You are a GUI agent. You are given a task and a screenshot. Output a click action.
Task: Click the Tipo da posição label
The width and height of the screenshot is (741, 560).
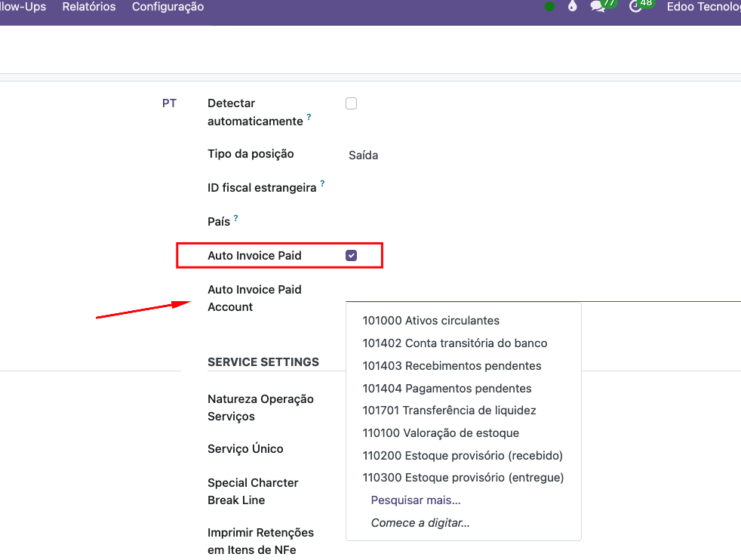click(251, 154)
